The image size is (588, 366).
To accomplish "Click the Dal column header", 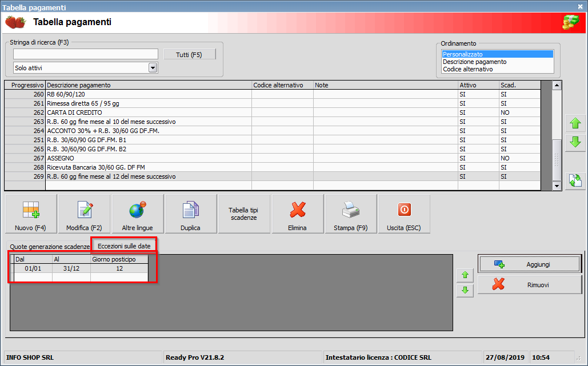I will [33, 259].
